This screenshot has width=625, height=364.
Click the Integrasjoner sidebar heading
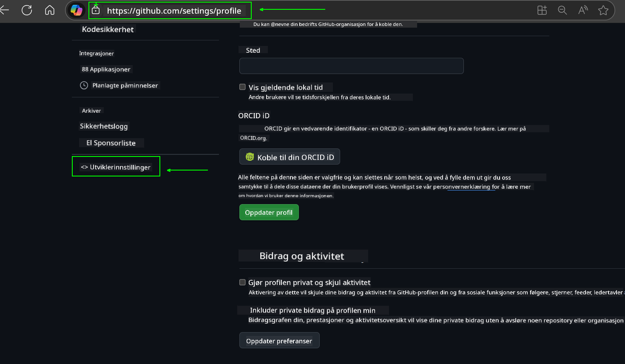[97, 54]
